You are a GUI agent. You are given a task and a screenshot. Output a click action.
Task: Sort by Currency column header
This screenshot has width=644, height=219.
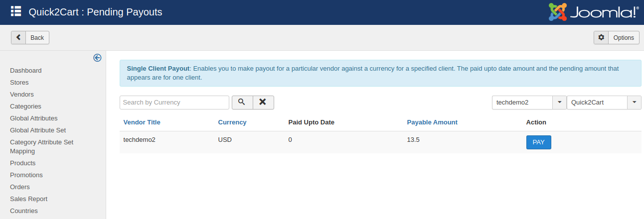tap(232, 122)
